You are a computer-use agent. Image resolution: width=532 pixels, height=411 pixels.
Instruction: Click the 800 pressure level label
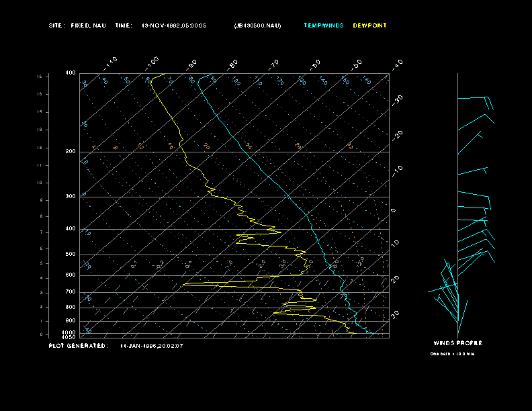(x=71, y=307)
